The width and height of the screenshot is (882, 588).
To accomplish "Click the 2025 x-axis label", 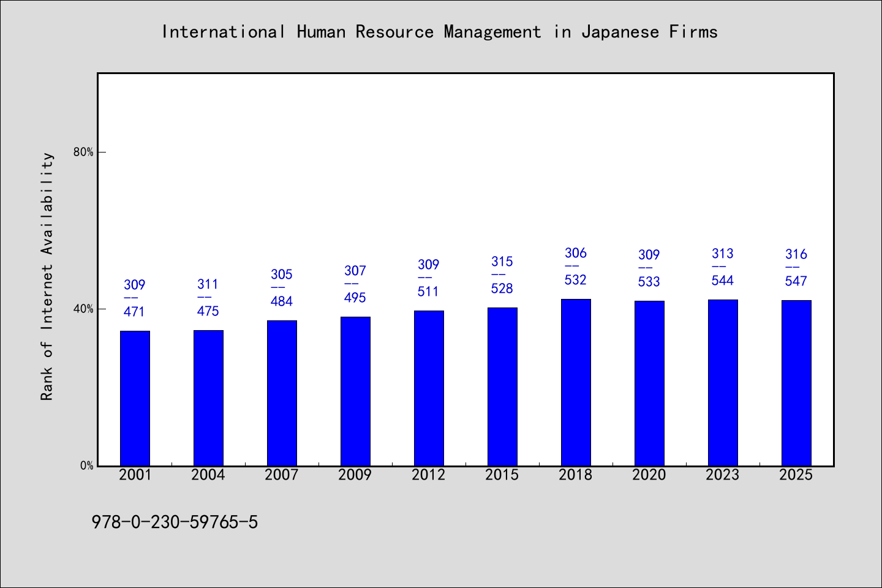I will (796, 475).
